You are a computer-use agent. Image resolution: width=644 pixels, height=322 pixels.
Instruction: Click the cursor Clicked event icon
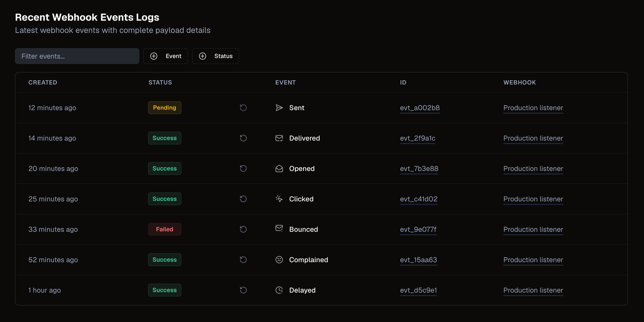pyautogui.click(x=279, y=199)
